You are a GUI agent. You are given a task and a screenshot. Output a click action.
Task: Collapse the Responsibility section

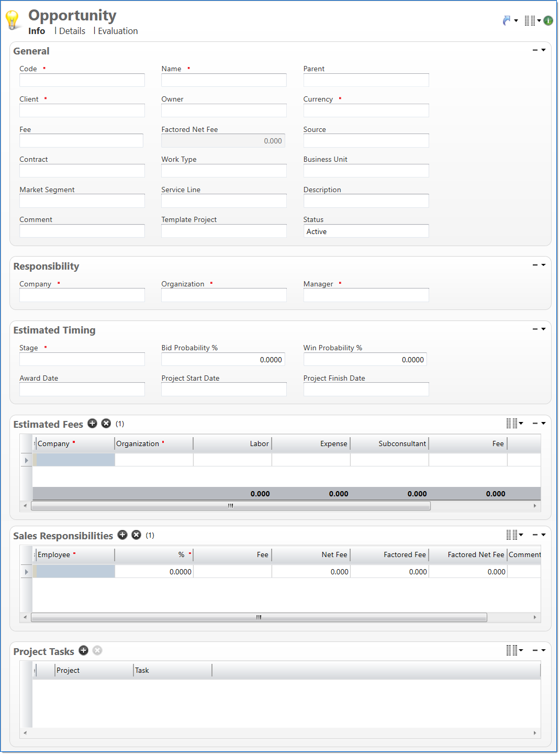(x=535, y=265)
